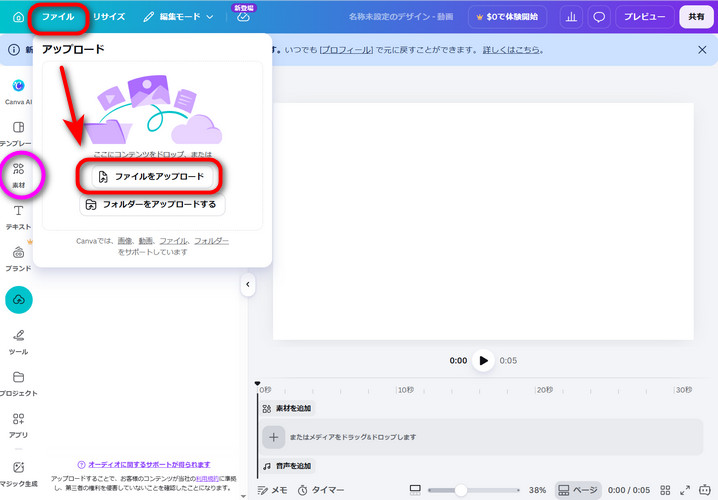Open the 画像 supported formats link
Viewport: 718px width, 500px height.
125,241
